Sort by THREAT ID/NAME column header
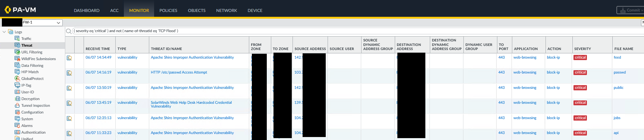 coord(166,49)
